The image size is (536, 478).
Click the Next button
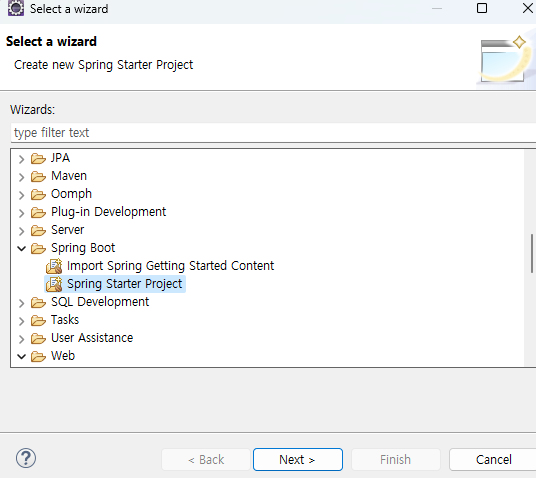pyautogui.click(x=298, y=460)
